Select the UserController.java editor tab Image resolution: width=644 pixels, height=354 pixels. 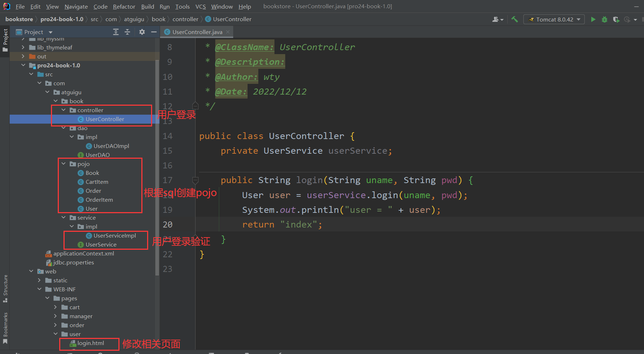coord(197,32)
